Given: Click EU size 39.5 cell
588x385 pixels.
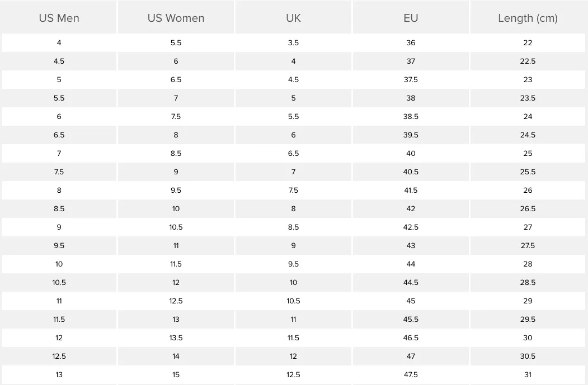Looking at the screenshot, I should pos(411,135).
